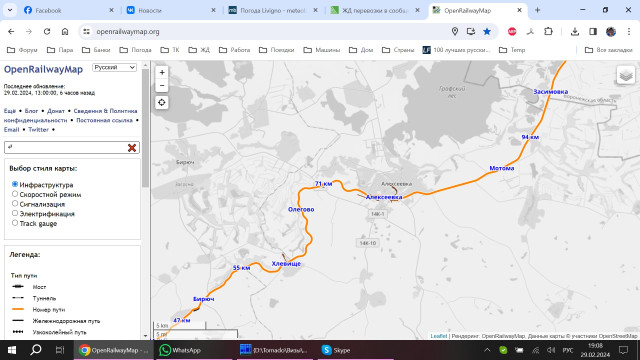
Task: Expand the tab search chevron
Action: [10, 10]
